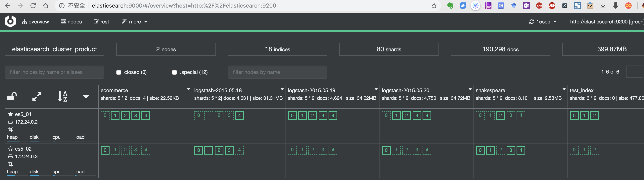Click the previous page arrow button
Screen dimensions: 644x180
(634, 72)
